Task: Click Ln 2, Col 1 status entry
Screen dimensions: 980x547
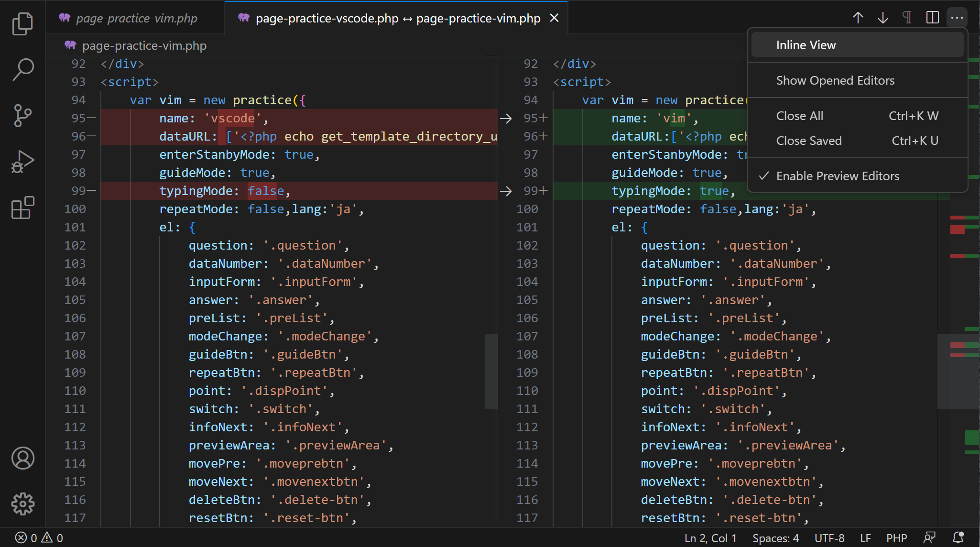Action: coord(710,538)
